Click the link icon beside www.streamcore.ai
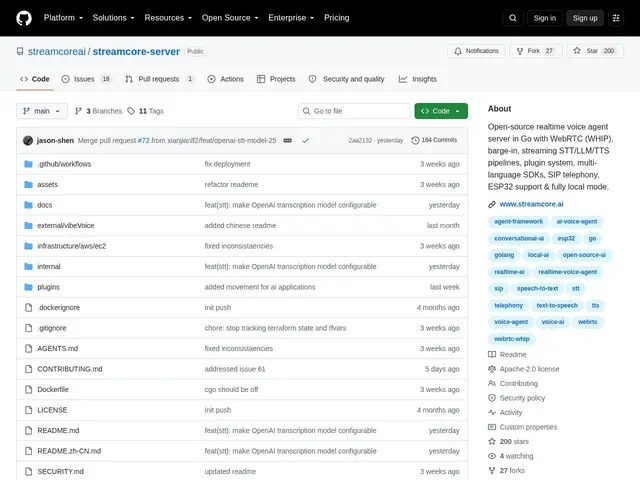Viewport: 640px width, 480px height. (492, 204)
